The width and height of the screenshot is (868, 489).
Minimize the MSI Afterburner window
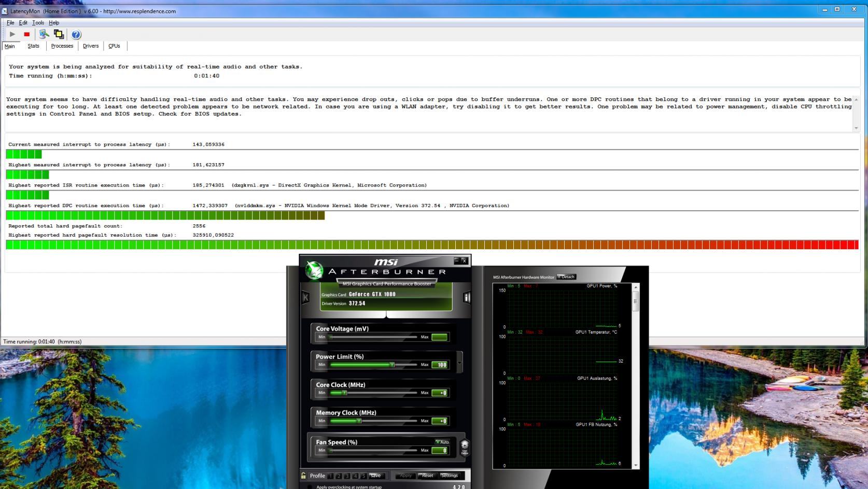pos(457,261)
